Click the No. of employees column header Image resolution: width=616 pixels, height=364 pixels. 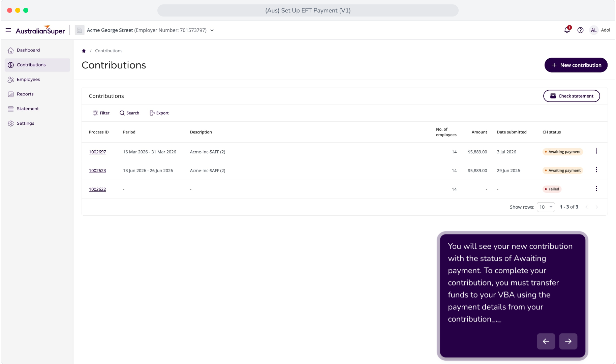tap(446, 132)
